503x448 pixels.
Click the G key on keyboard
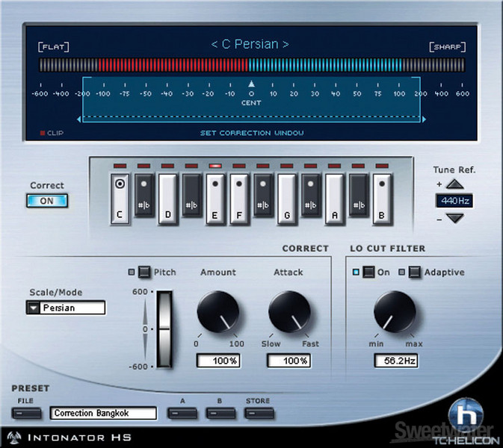(x=287, y=197)
